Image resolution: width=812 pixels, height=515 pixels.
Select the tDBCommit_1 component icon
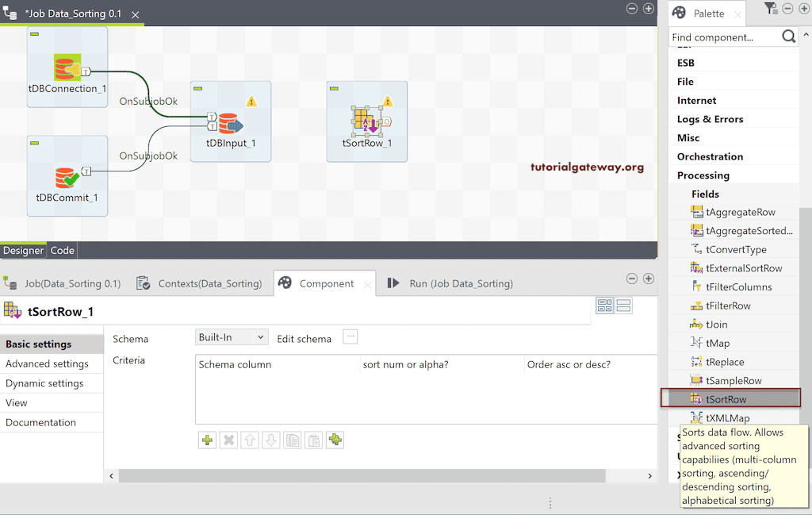(x=67, y=177)
